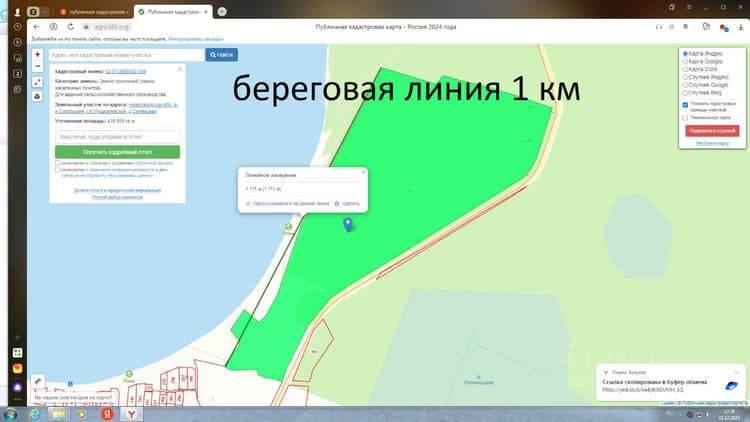
Task: Click the blue location marker pin
Action: [348, 224]
